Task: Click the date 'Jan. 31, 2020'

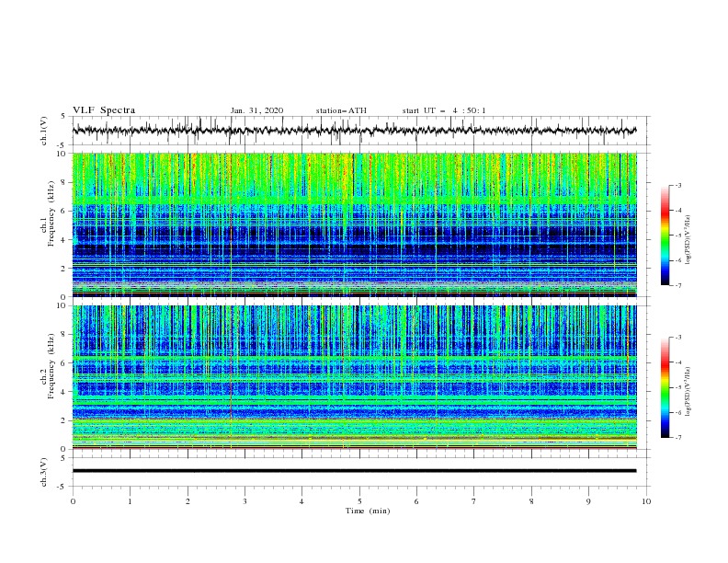Action: click(x=256, y=110)
